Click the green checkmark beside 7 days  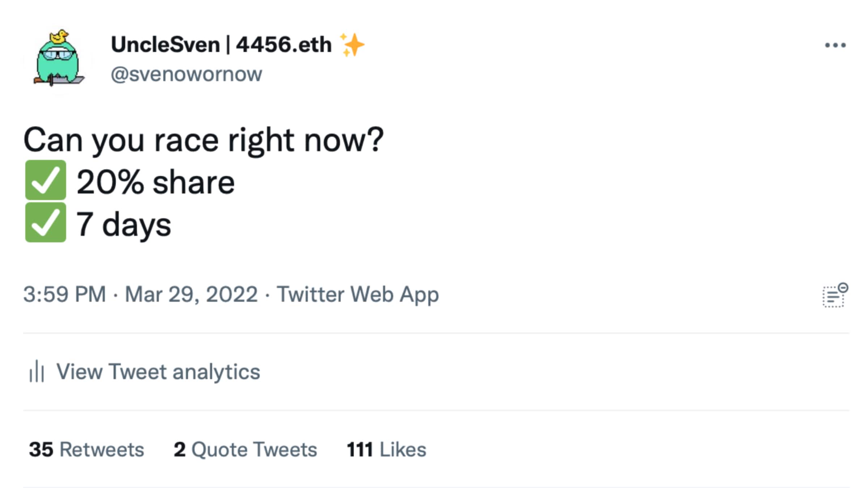[46, 222]
